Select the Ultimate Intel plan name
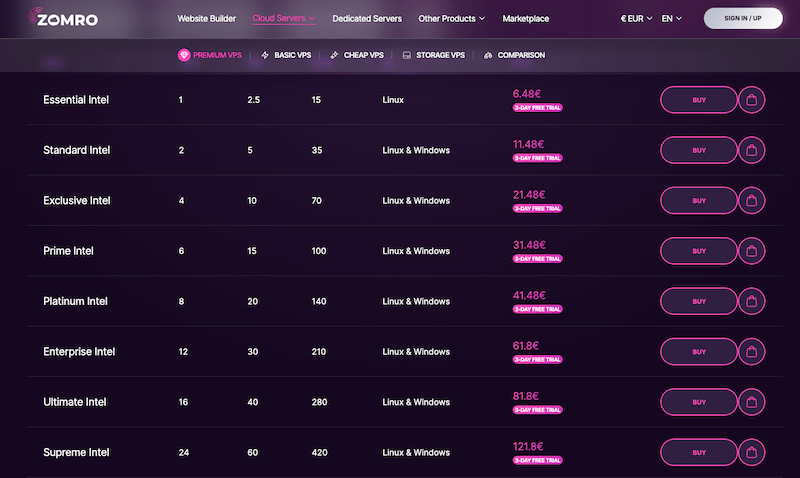Image resolution: width=800 pixels, height=478 pixels. point(75,402)
